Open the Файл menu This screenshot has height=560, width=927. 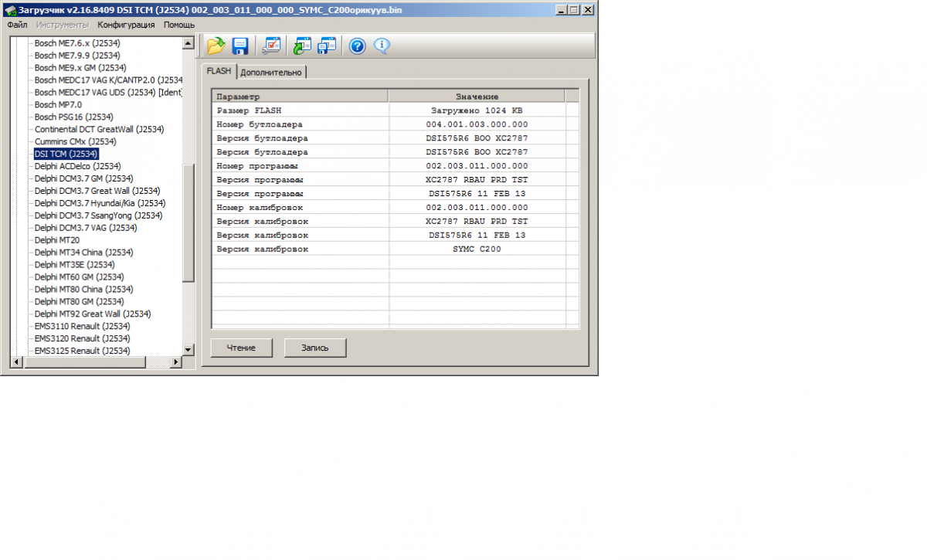click(17, 25)
